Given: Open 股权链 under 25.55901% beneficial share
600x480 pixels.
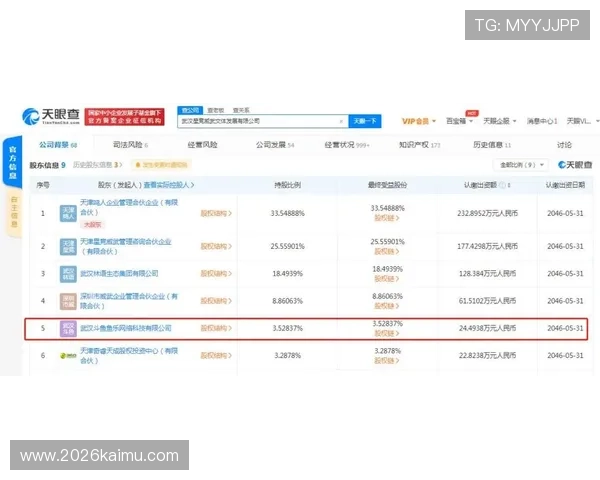Looking at the screenshot, I should (x=386, y=251).
